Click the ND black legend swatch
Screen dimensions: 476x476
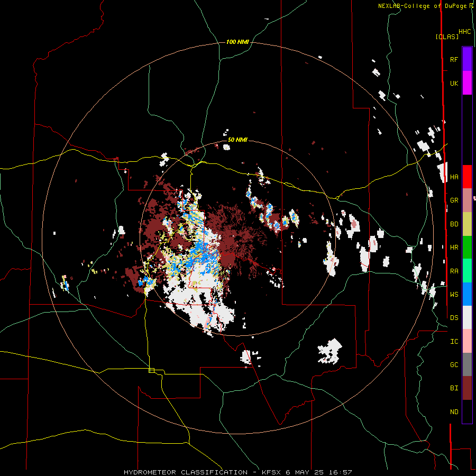(x=467, y=411)
